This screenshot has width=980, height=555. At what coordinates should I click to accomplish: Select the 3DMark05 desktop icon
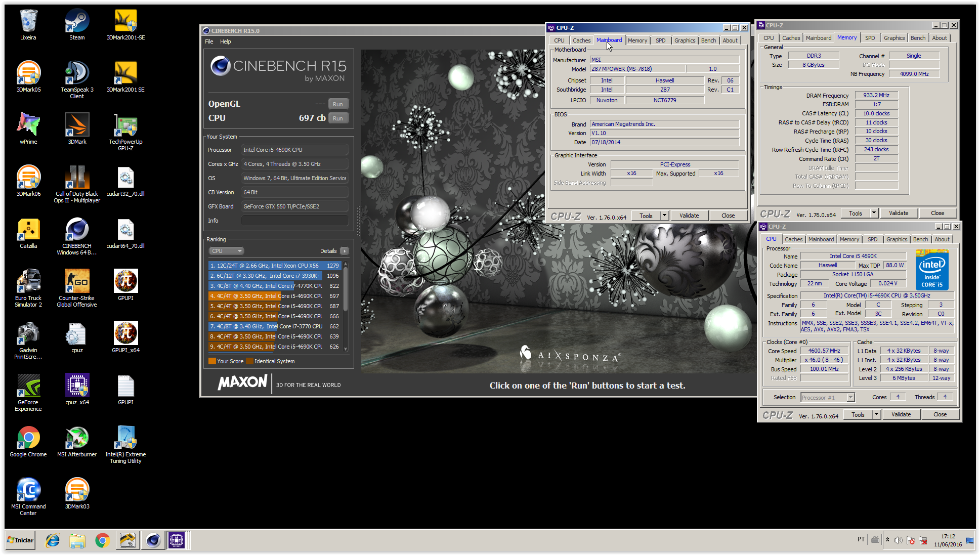(28, 76)
